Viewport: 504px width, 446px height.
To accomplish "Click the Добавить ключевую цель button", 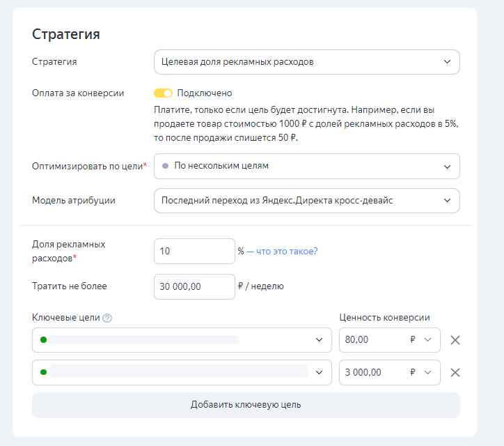I will [x=246, y=405].
